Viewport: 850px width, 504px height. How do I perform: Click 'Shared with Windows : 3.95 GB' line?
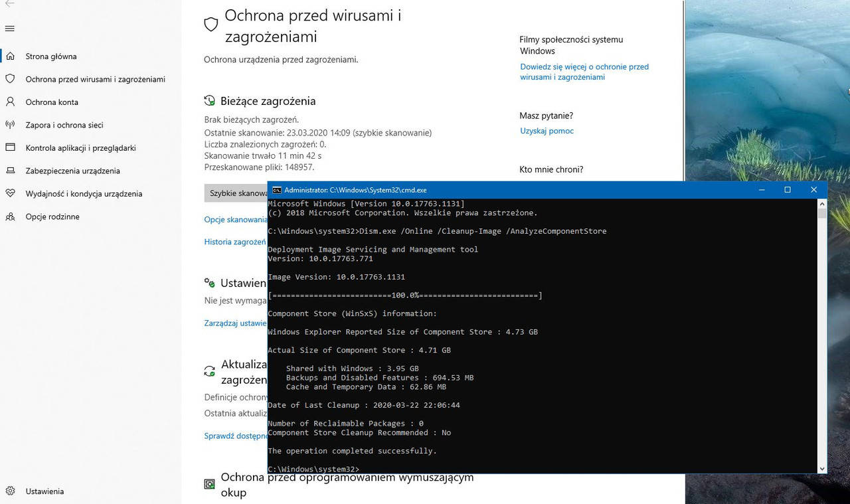[353, 369]
